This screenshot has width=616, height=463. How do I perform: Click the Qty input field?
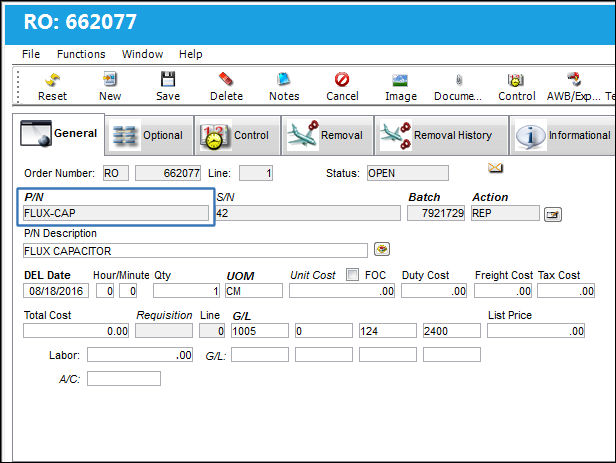pyautogui.click(x=187, y=291)
